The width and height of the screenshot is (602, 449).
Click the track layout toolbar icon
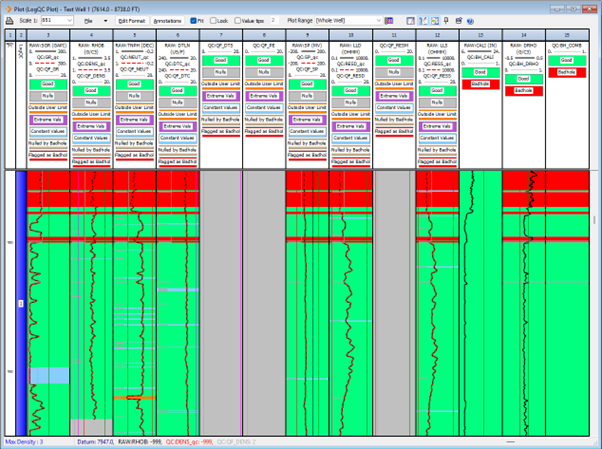pos(435,21)
